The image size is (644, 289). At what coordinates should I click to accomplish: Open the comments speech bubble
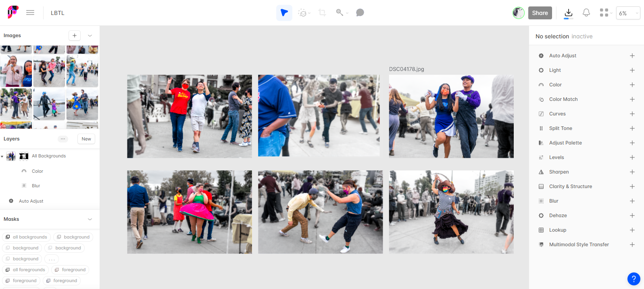click(x=360, y=13)
